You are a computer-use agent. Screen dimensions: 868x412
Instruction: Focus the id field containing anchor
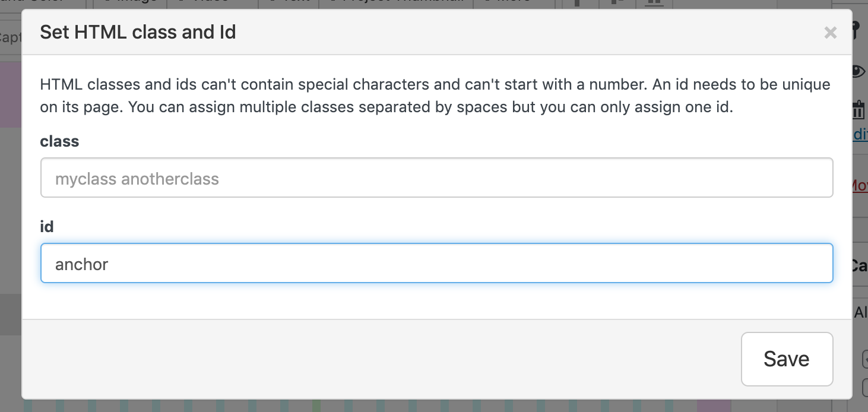click(436, 264)
